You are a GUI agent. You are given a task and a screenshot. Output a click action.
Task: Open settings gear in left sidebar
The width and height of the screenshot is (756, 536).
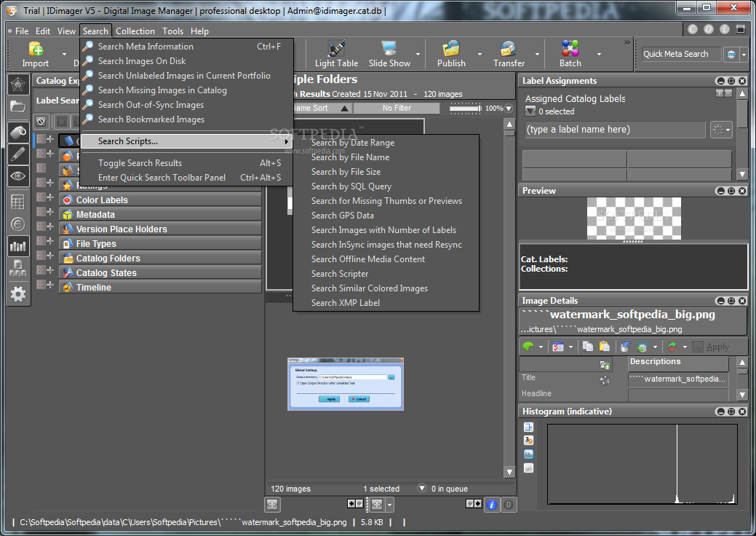tap(18, 293)
